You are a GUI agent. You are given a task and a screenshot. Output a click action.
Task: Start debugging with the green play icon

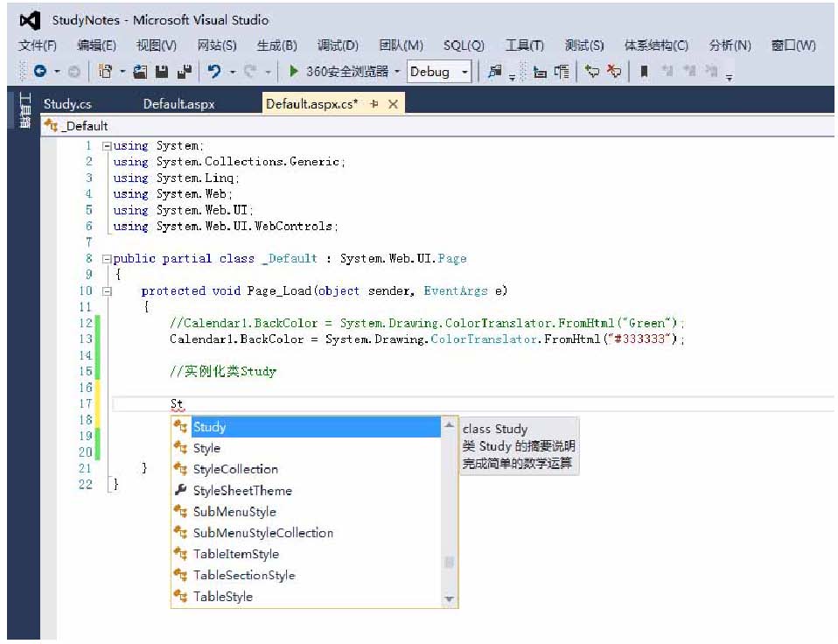tap(293, 71)
